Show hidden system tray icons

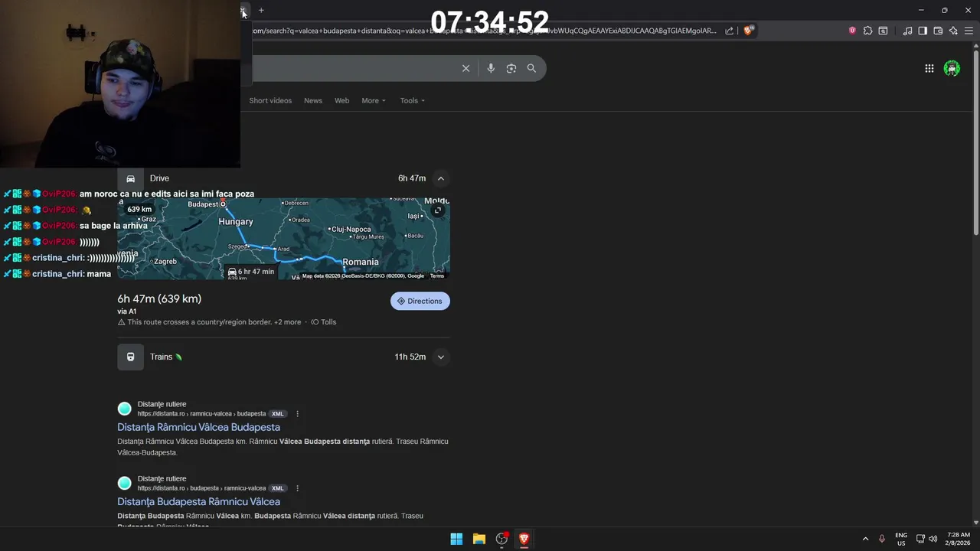(865, 539)
